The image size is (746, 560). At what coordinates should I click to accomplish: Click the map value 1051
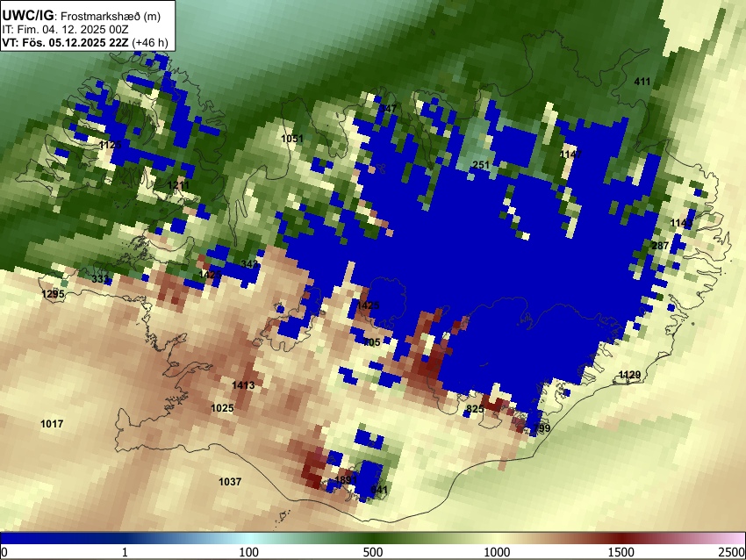292,139
